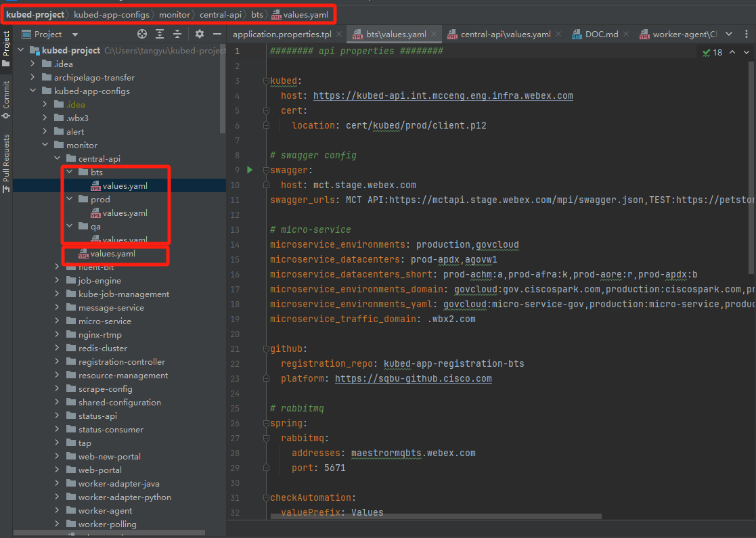The image size is (756, 538).
Task: Collapse the prod folder
Action: point(70,198)
